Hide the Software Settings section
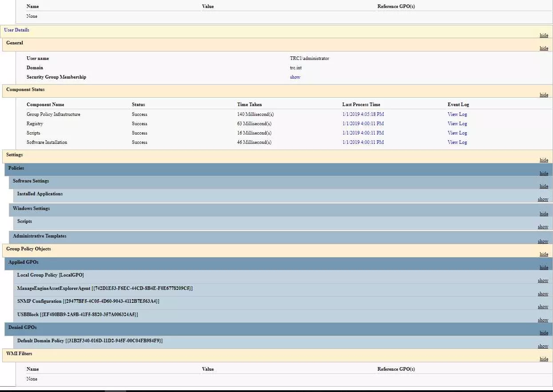 [x=544, y=186]
